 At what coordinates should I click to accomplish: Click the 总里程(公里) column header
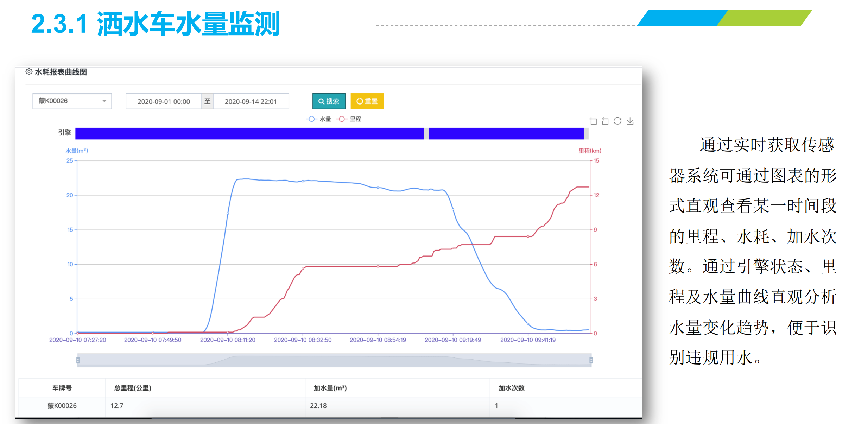[x=133, y=388]
